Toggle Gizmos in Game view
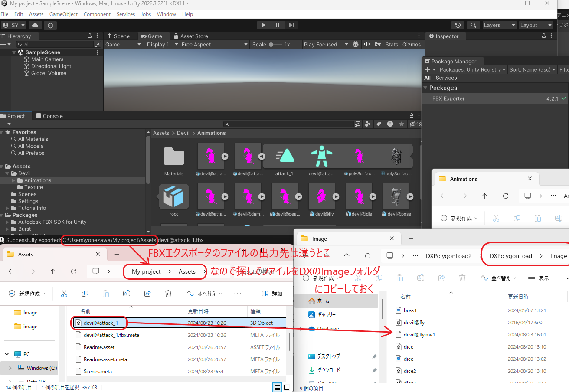The width and height of the screenshot is (569, 392). (412, 44)
